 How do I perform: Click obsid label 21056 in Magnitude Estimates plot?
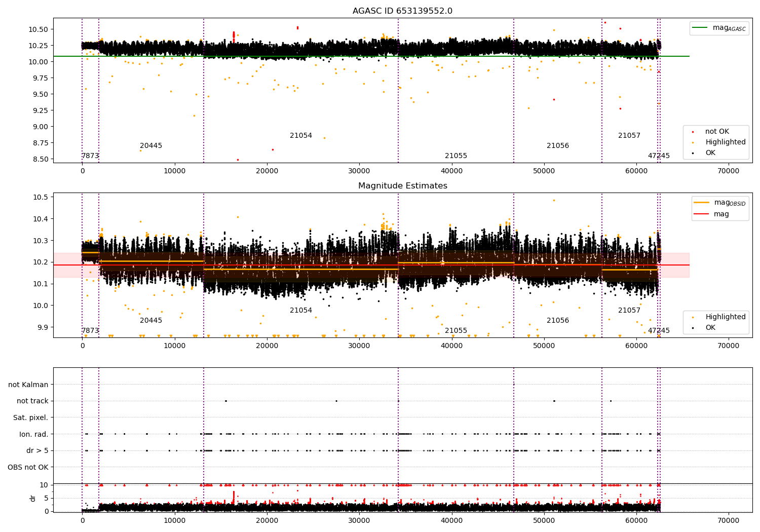point(558,321)
